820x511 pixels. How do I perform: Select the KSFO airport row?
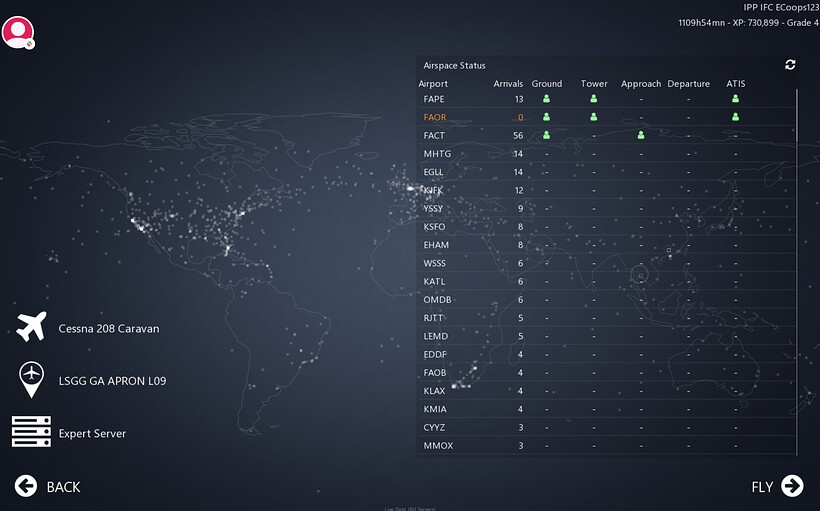607,226
